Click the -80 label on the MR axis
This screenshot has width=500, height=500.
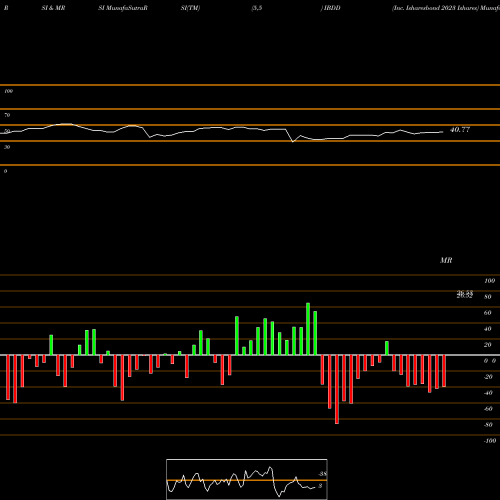click(x=488, y=425)
